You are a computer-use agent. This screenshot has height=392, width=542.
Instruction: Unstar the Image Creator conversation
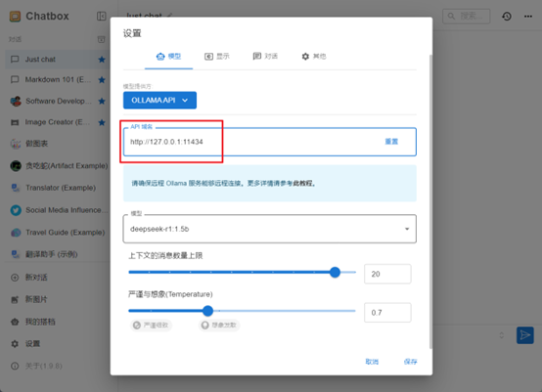102,122
